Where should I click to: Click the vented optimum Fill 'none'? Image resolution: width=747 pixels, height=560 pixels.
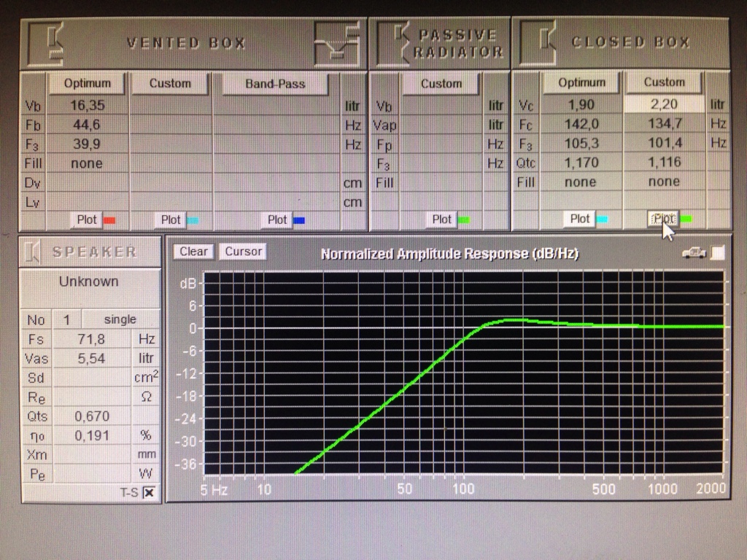pos(88,164)
